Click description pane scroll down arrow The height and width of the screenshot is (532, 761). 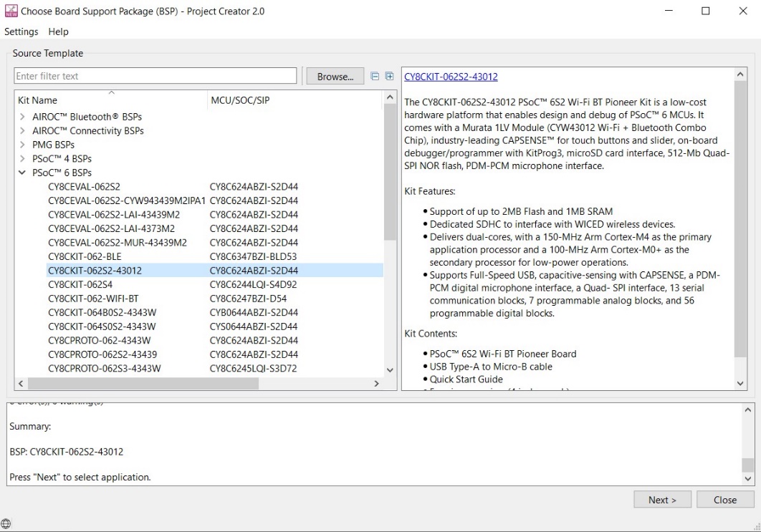(x=740, y=383)
